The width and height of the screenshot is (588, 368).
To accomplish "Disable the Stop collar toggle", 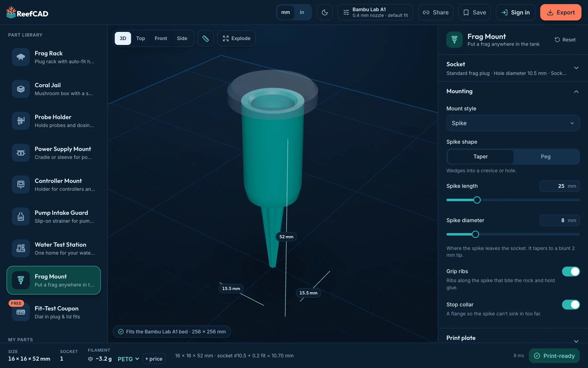I will pyautogui.click(x=571, y=305).
